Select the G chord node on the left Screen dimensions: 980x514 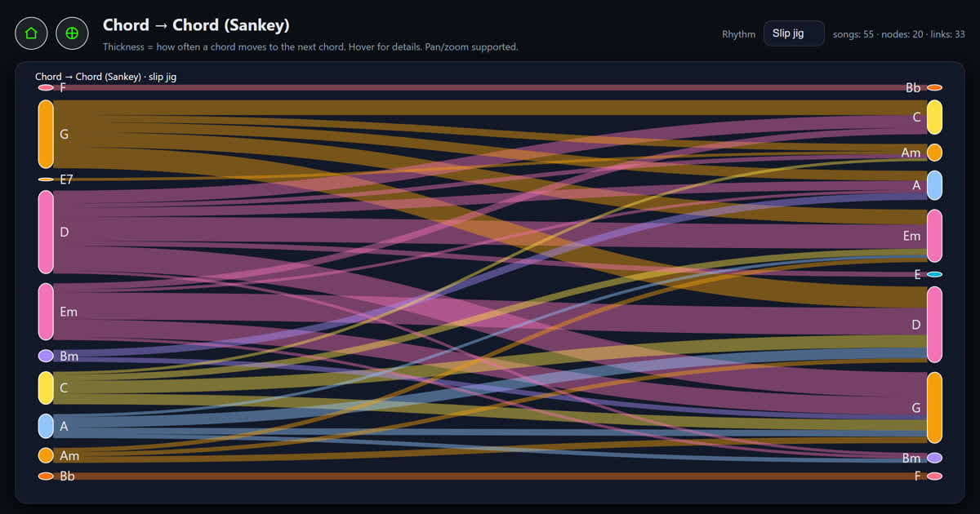46,134
